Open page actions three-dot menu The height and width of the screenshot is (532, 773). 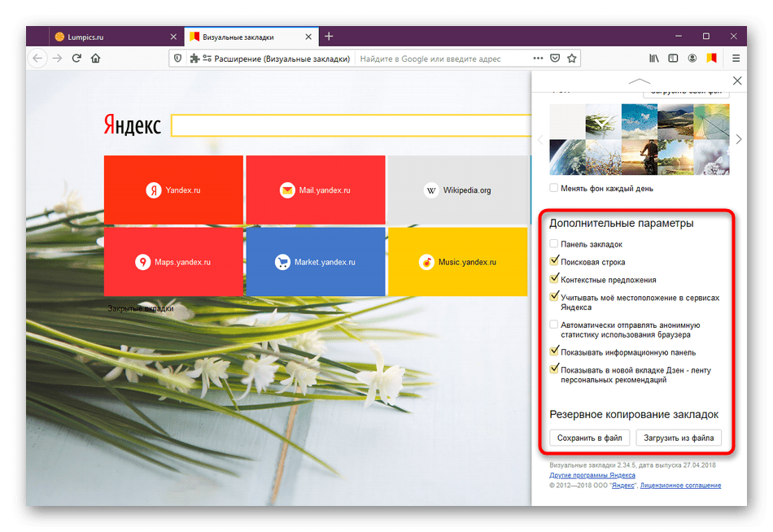point(538,59)
